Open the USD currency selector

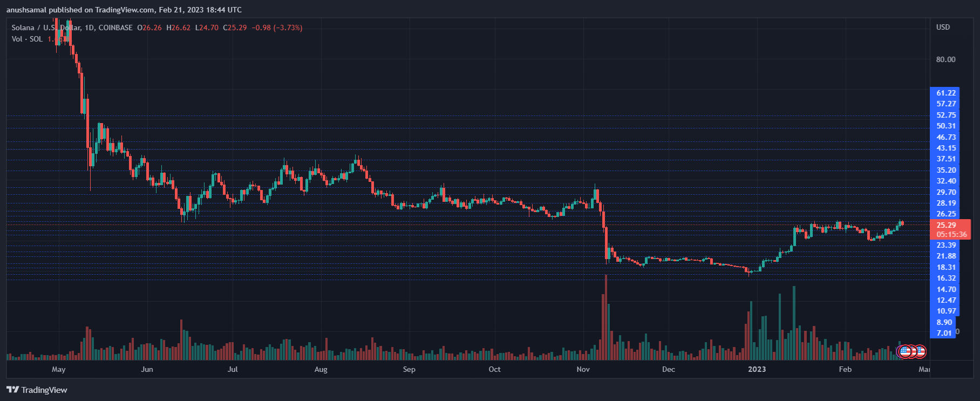[x=943, y=27]
